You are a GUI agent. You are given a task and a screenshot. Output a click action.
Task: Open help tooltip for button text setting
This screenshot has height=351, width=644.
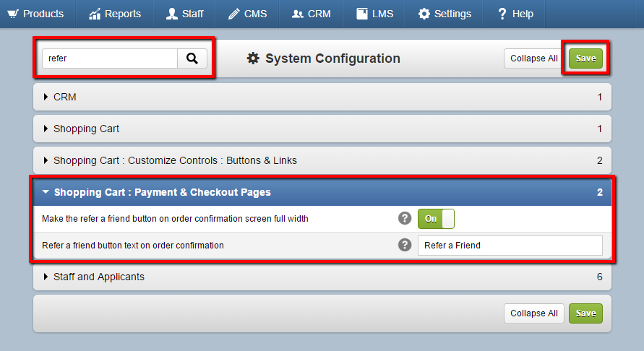point(405,245)
